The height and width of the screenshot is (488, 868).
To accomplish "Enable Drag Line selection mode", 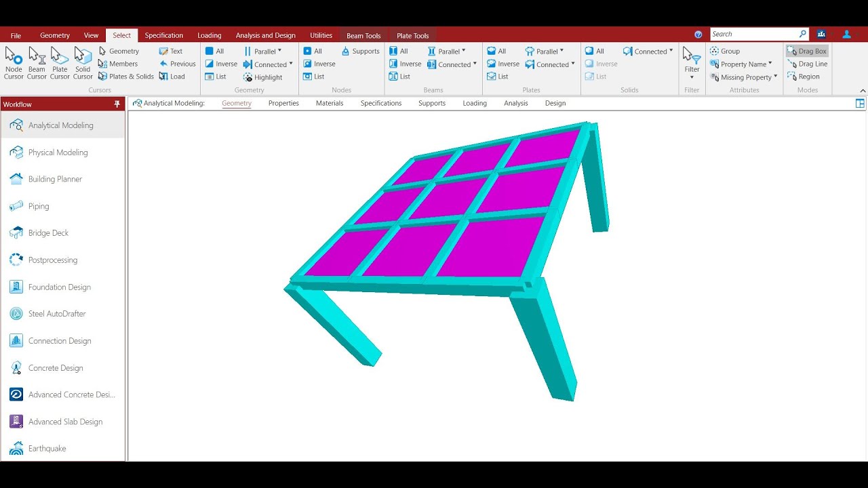I will click(808, 64).
